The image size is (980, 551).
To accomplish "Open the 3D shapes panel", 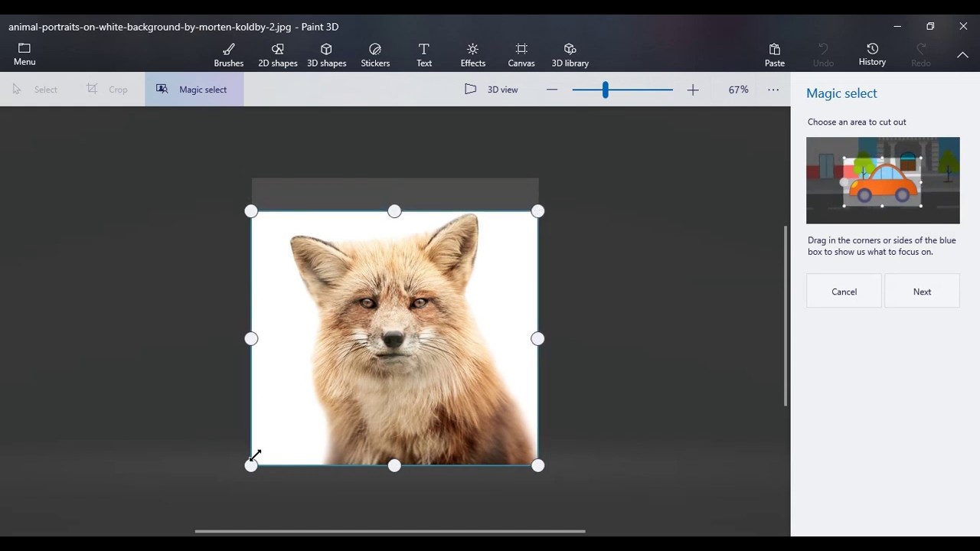I will pyautogui.click(x=326, y=55).
